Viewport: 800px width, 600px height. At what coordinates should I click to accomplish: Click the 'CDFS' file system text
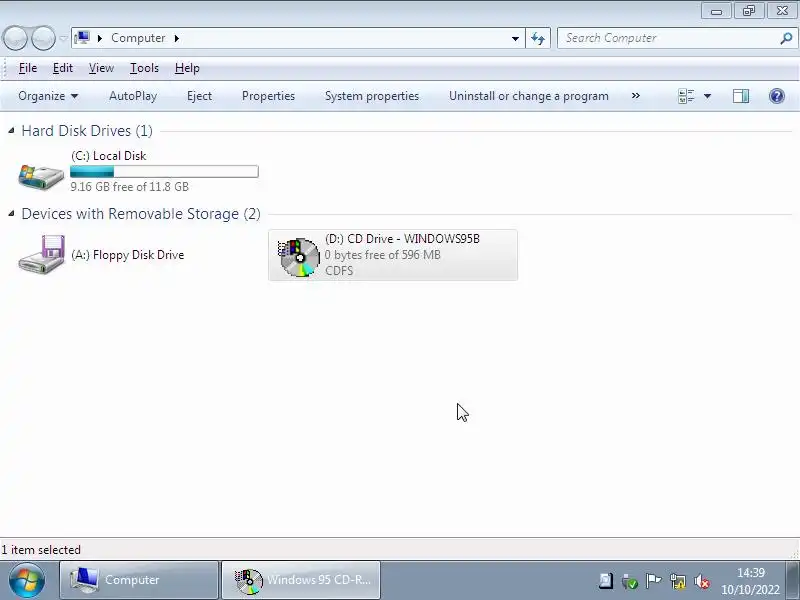(339, 270)
